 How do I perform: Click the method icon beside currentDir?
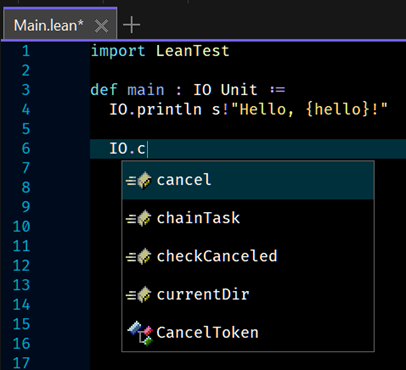pos(138,295)
